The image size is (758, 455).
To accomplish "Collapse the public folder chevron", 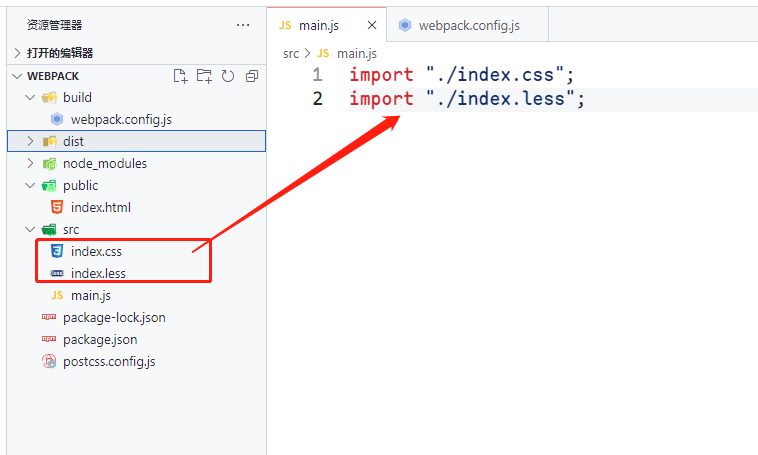I will coord(30,186).
